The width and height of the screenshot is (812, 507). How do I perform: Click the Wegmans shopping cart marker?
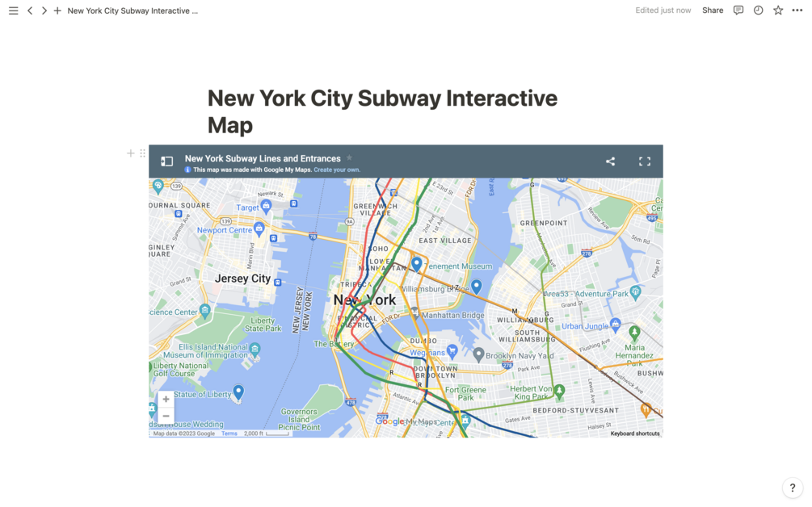pyautogui.click(x=452, y=351)
